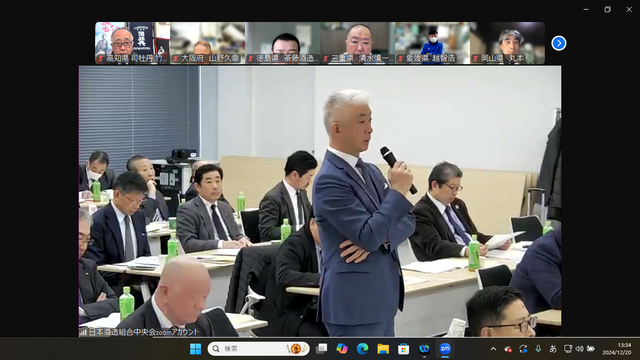Select the 愛媛県 participant video thumbnail
Viewport: 640px width, 360px height.
[x=432, y=43]
